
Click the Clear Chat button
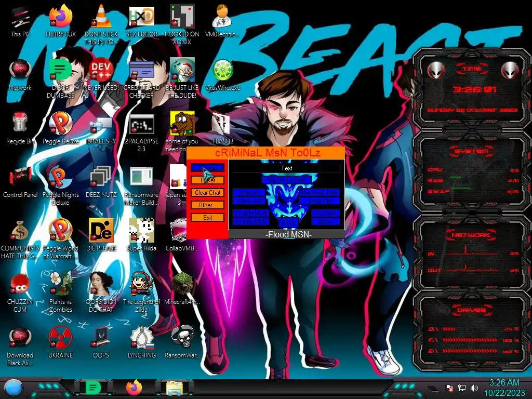click(x=208, y=192)
